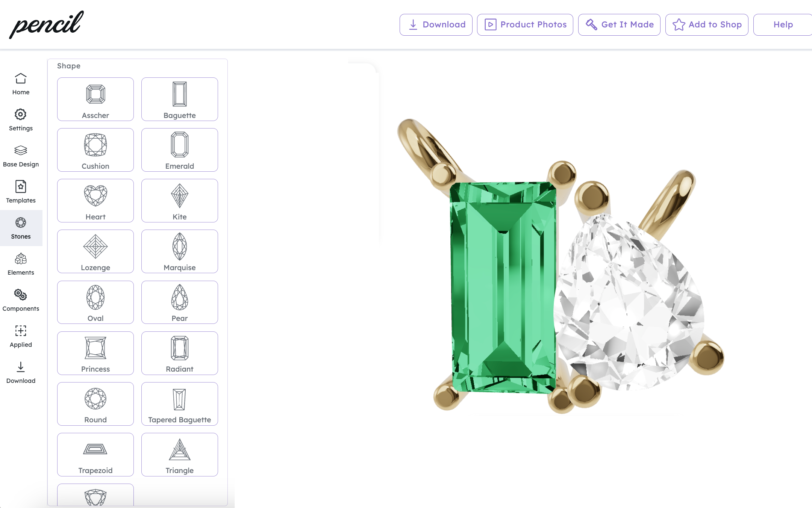
Task: Click the Product Photos button
Action: click(525, 25)
